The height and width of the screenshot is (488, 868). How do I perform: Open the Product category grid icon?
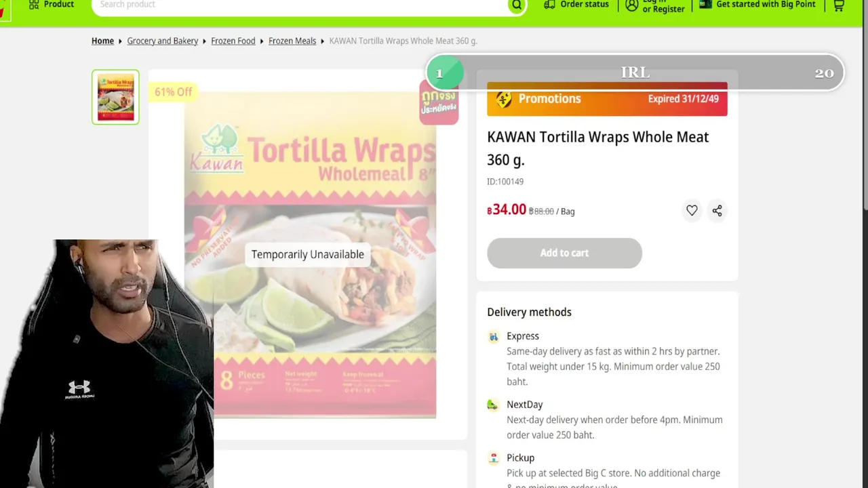tap(34, 5)
